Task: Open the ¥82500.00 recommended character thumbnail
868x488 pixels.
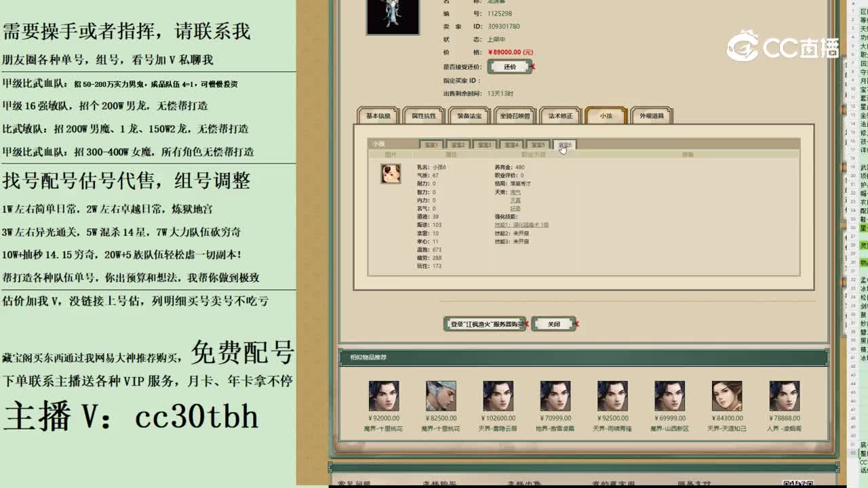Action: coord(441,396)
